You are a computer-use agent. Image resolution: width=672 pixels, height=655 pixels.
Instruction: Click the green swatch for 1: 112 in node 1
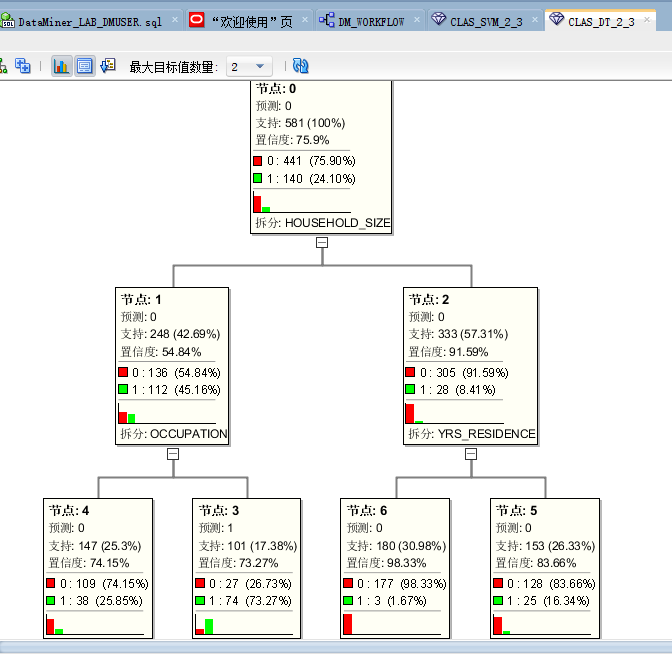pos(123,389)
